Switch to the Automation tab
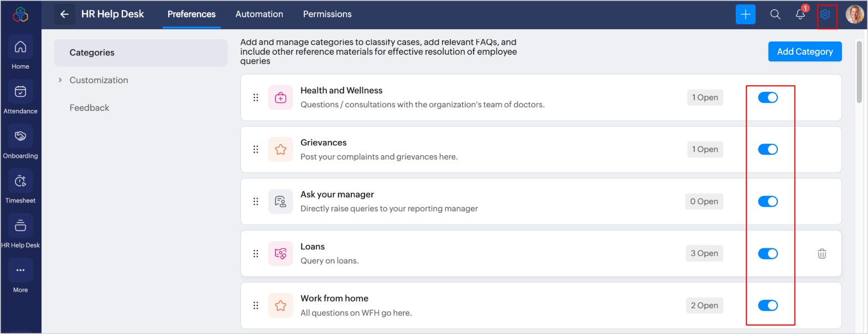The height and width of the screenshot is (334, 868). (x=259, y=14)
